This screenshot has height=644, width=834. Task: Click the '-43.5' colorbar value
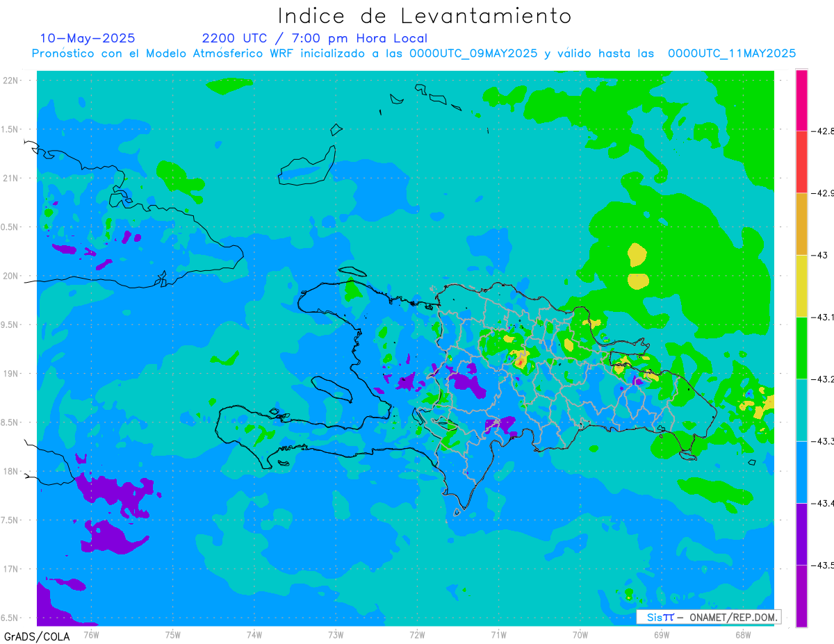823,565
